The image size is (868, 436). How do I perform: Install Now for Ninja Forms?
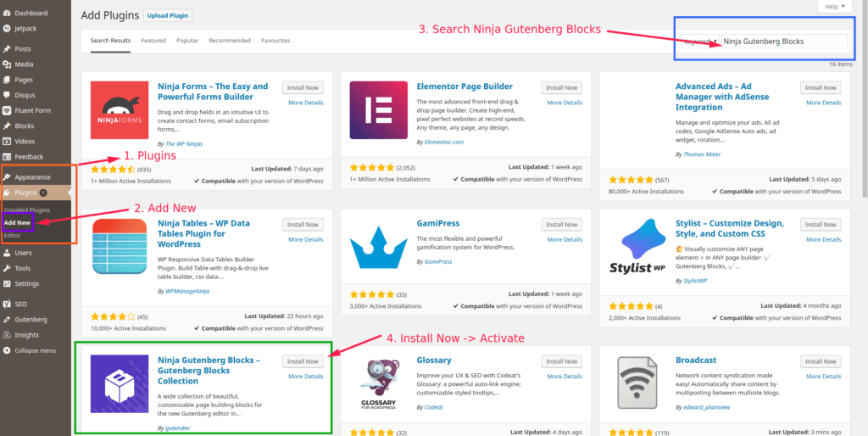tap(303, 87)
